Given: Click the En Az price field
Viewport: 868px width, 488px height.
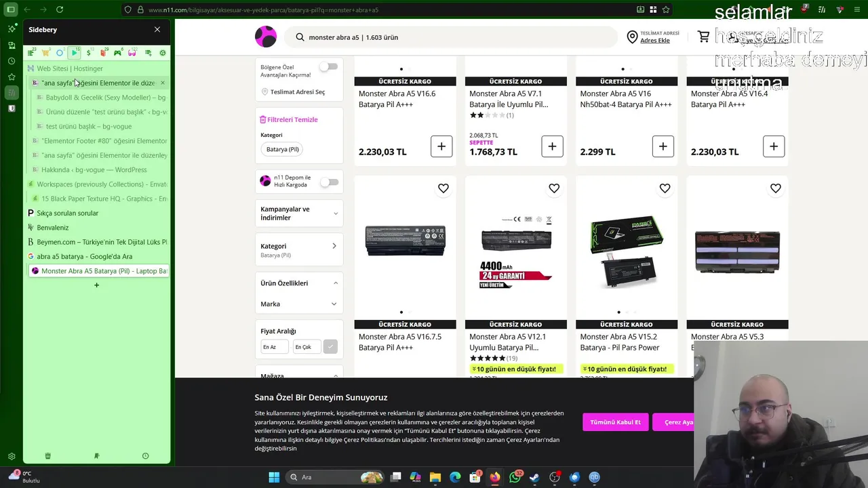Looking at the screenshot, I should coord(275,347).
